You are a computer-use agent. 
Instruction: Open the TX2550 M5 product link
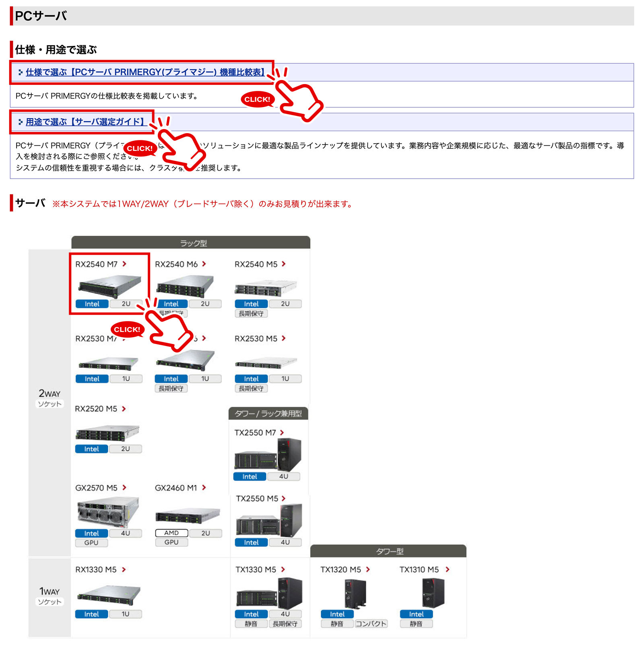point(257,499)
